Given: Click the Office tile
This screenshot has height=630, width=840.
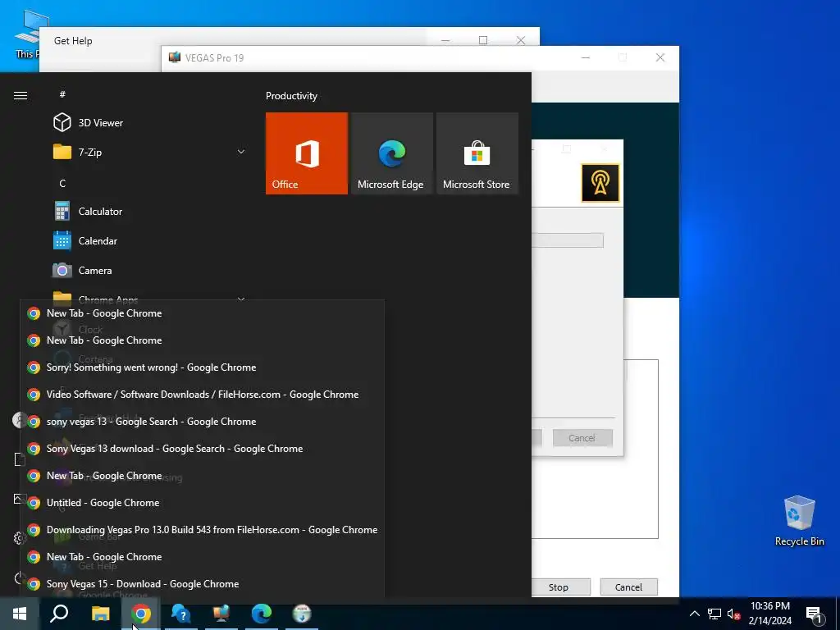Looking at the screenshot, I should (x=307, y=153).
